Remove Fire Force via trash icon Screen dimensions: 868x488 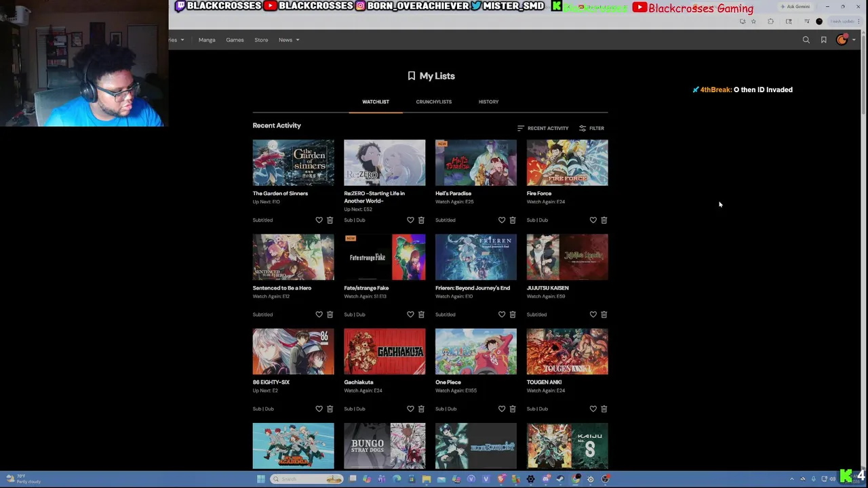pyautogui.click(x=604, y=220)
